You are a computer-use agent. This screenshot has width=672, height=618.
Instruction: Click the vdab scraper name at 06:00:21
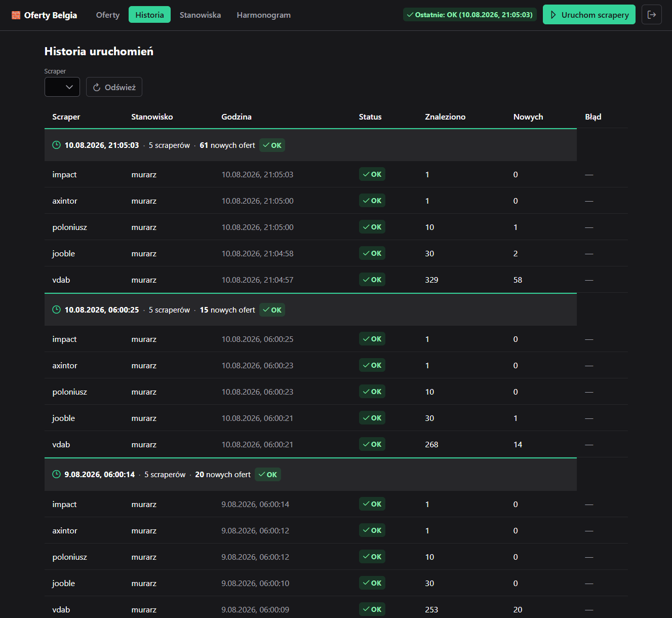pos(61,444)
